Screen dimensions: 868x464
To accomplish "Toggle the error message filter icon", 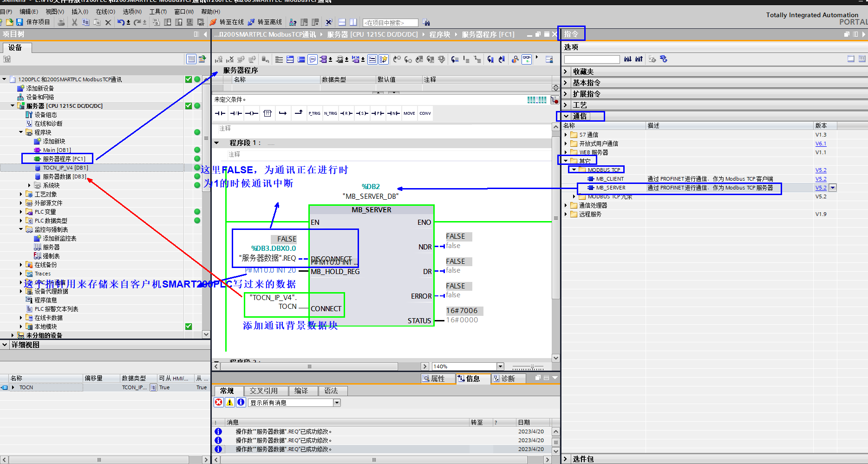I will (x=218, y=402).
